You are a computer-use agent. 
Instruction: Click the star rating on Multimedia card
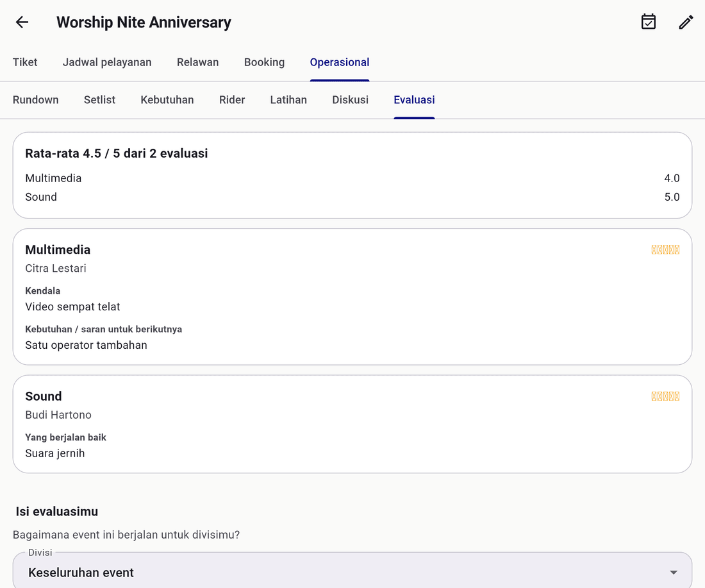click(665, 249)
